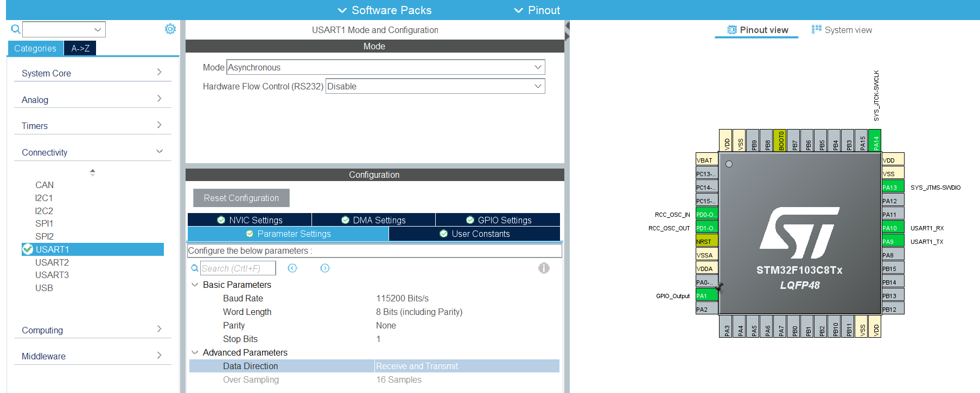Select the PA13 SWDIO pin
Screen dimensions: 980x393
tap(893, 187)
